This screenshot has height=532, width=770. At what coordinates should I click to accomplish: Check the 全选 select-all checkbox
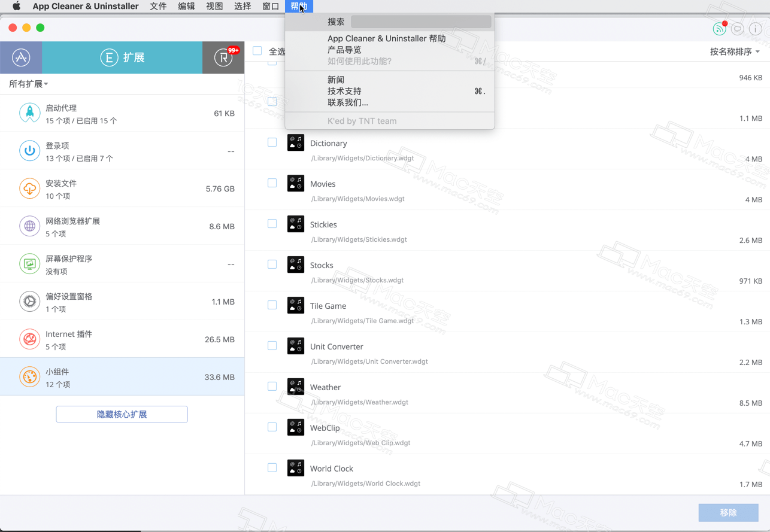coord(257,51)
